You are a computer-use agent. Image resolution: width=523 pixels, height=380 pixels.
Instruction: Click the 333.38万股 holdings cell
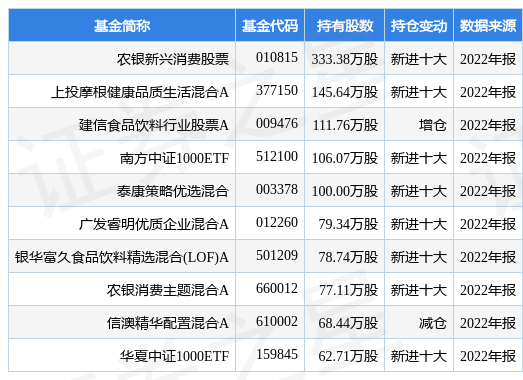pyautogui.click(x=345, y=59)
